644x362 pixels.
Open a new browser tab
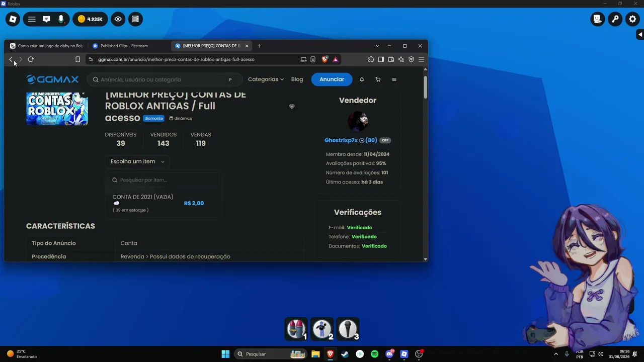click(259, 46)
